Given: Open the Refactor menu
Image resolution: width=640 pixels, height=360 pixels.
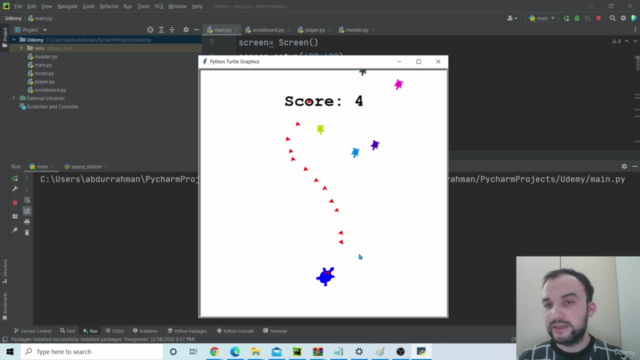Looking at the screenshot, I should tap(109, 6).
